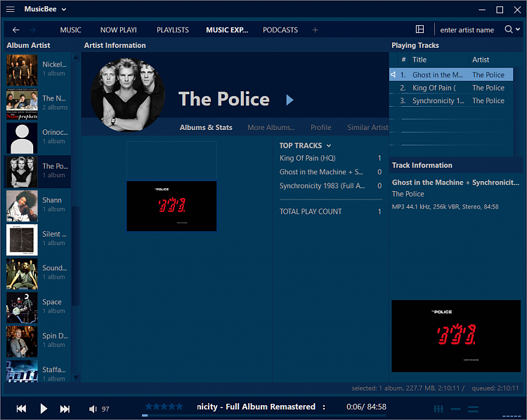This screenshot has width=527, height=420.
Task: Select playing track 1 Ghost in the M...
Action: (x=451, y=74)
